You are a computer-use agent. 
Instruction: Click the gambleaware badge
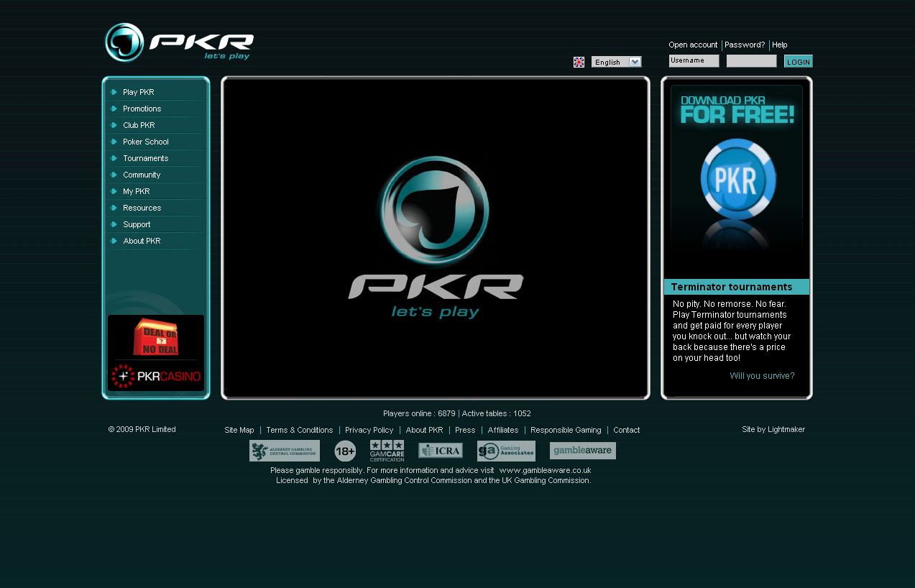(x=583, y=451)
